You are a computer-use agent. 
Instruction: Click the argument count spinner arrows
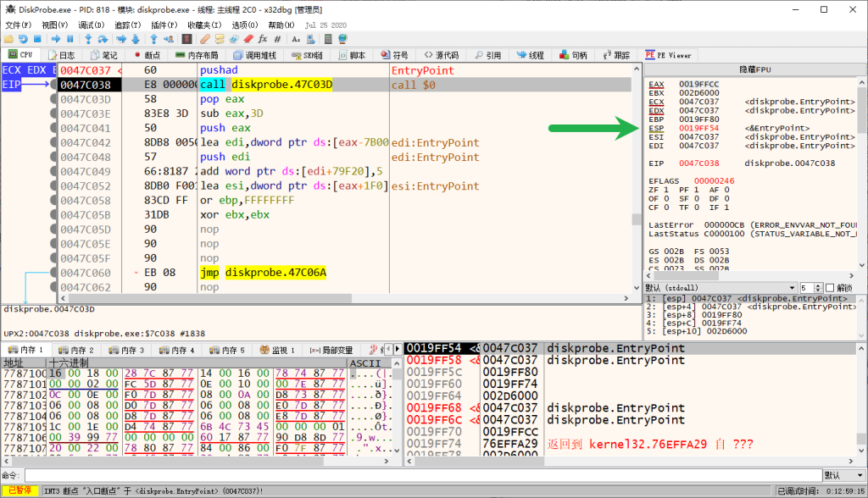tap(818, 288)
